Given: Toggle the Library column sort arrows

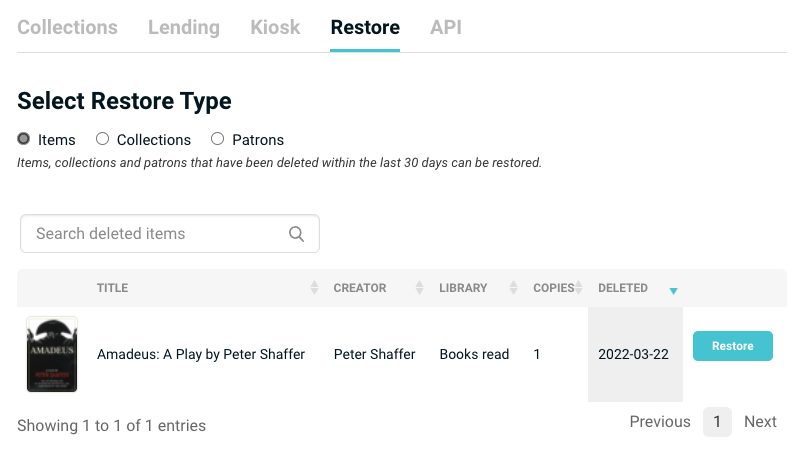Looking at the screenshot, I should pyautogui.click(x=514, y=288).
